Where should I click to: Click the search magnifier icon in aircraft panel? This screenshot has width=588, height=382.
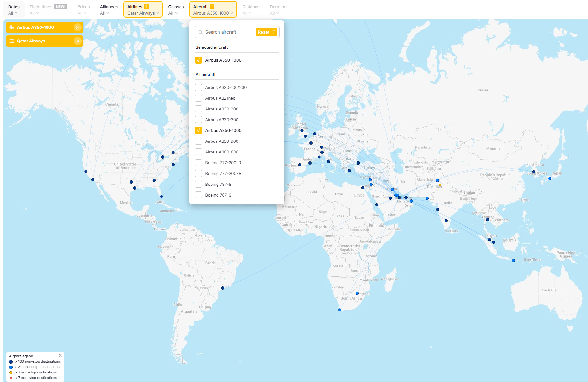(200, 32)
